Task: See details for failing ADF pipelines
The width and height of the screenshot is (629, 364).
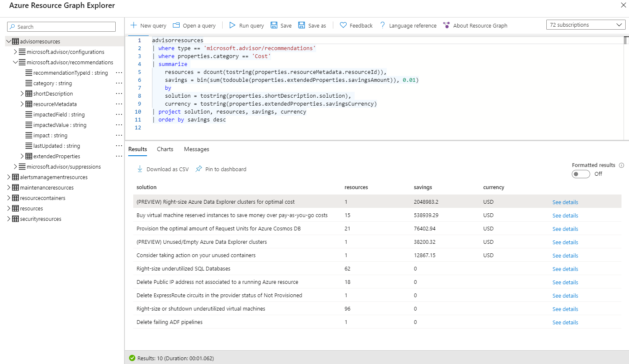Action: click(565, 322)
